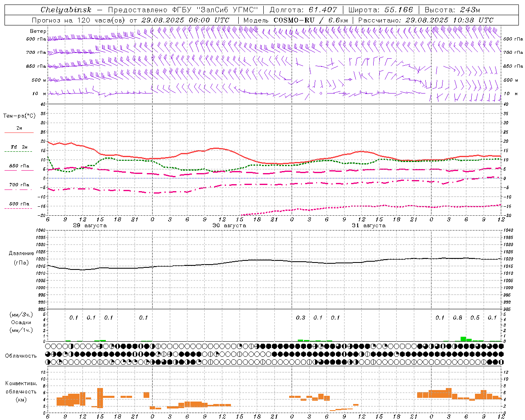Click the 'Осадки' precipitation label
Screen dimensions: 525x420
coord(21,322)
